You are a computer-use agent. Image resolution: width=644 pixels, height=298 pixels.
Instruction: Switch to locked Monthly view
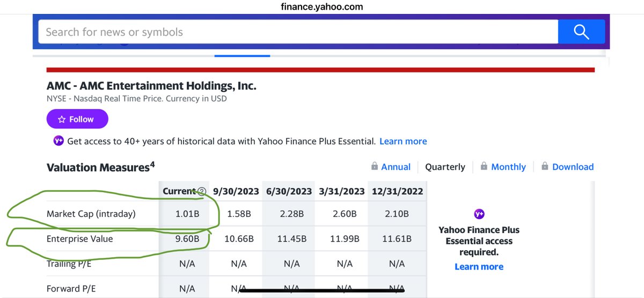click(x=508, y=167)
